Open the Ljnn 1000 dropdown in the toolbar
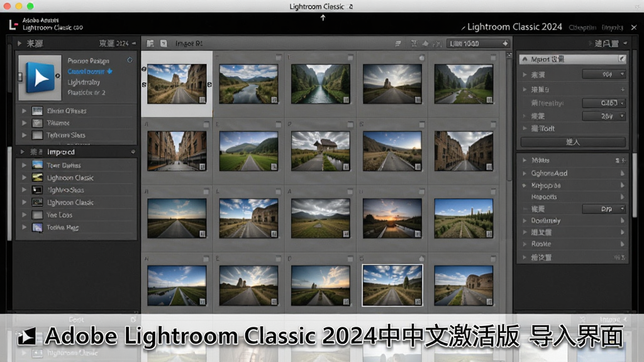644x362 pixels. pos(478,43)
